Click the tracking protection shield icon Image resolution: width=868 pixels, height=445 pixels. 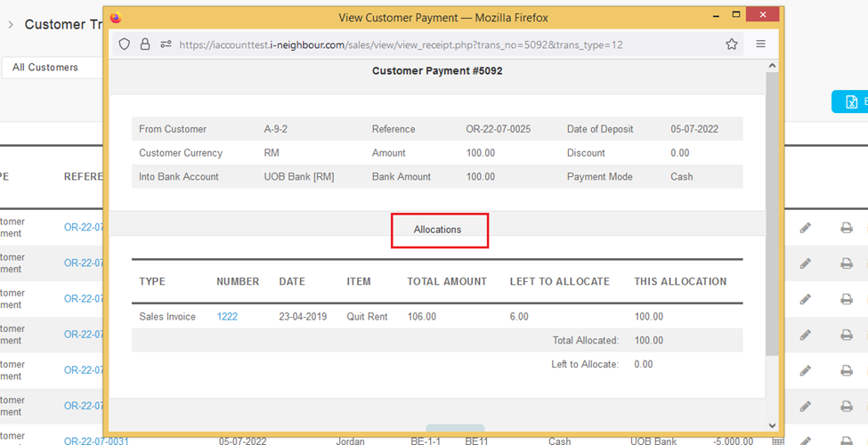[125, 44]
